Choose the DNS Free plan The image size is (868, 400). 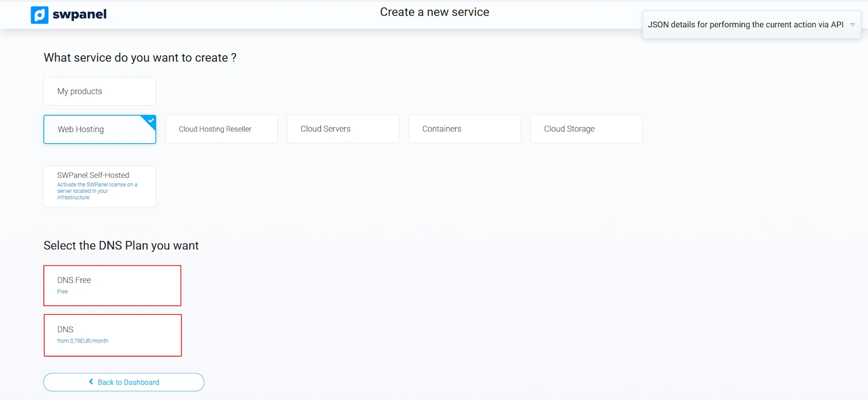[112, 285]
